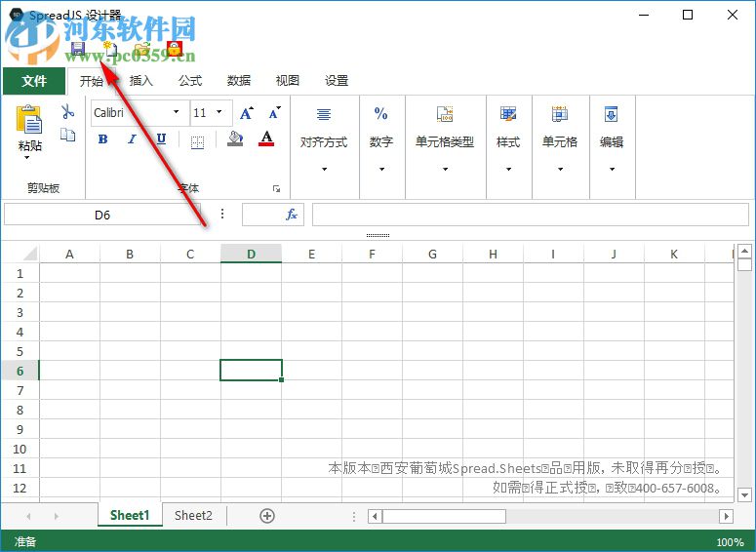The image size is (756, 552).
Task: Click the fill color paint bucket
Action: (235, 138)
